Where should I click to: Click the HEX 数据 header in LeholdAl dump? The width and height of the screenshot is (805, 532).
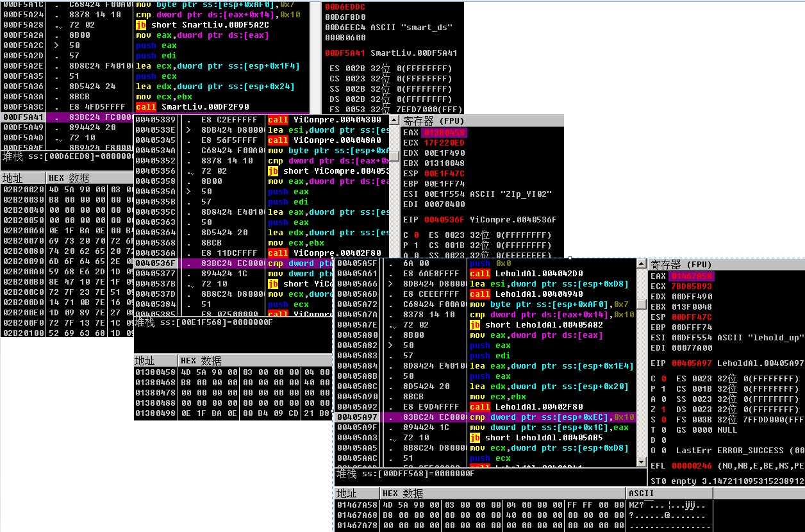tap(503, 493)
